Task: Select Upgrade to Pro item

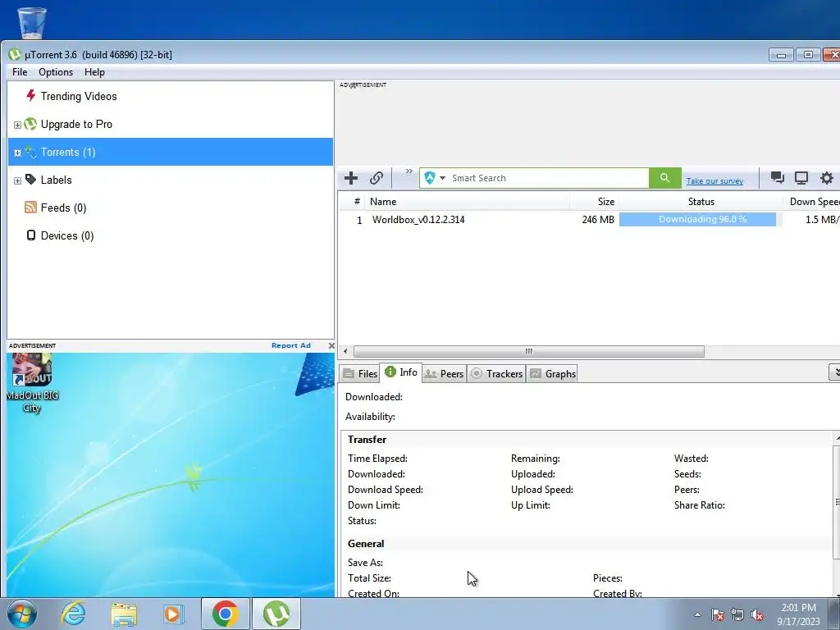Action: (76, 125)
